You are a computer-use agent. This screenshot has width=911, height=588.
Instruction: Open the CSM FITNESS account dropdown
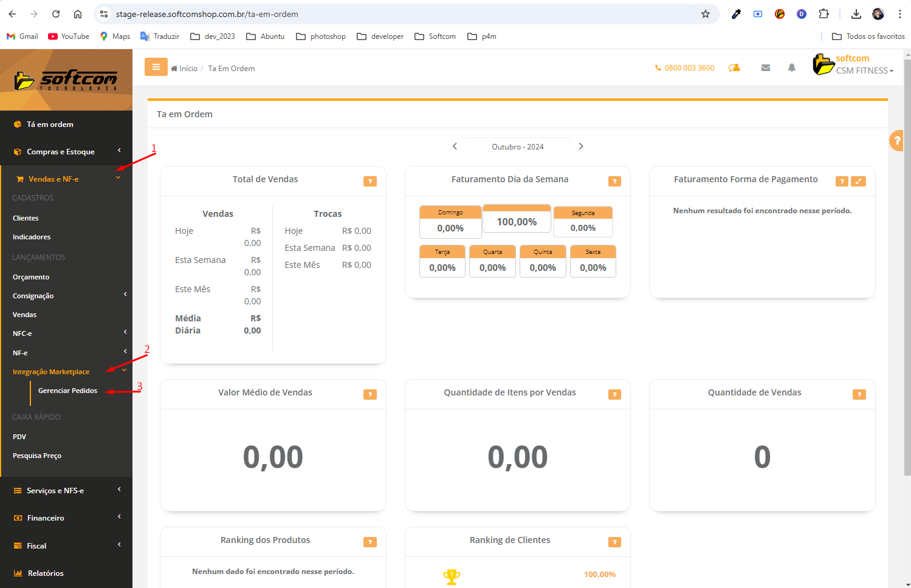click(864, 70)
